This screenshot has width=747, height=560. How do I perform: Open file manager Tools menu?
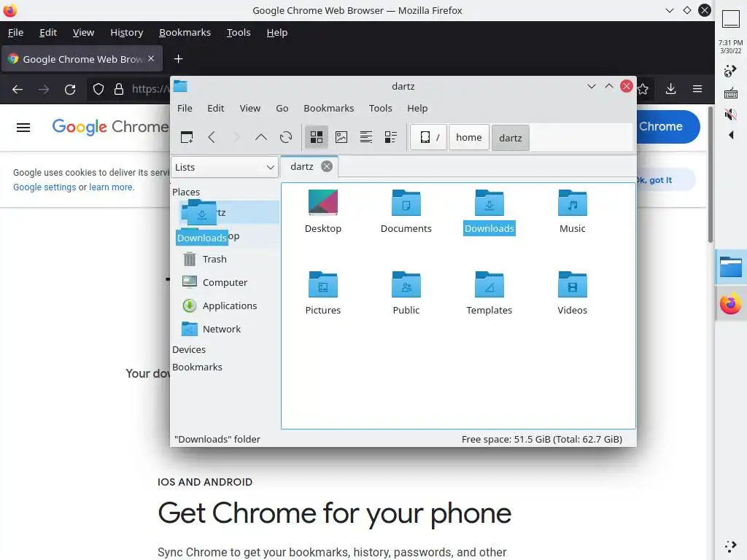(x=380, y=108)
